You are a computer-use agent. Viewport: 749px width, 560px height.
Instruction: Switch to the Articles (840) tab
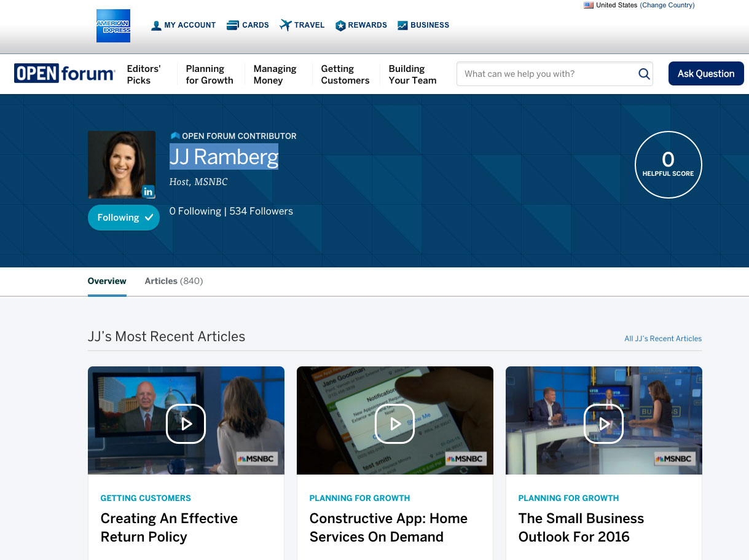173,281
